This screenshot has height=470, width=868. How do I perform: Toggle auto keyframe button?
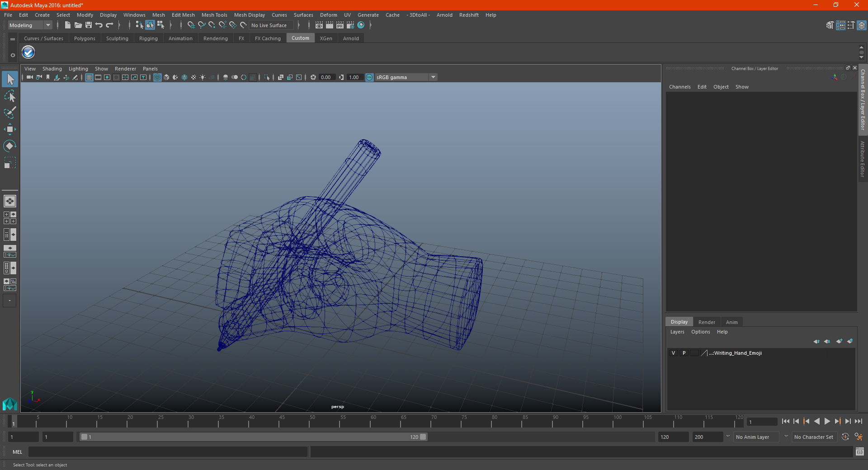coord(845,437)
